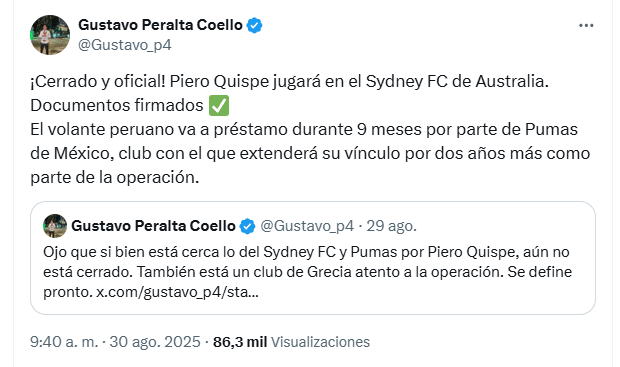Click the 'Documentos firmados' line
The image size is (620, 367).
point(117,106)
